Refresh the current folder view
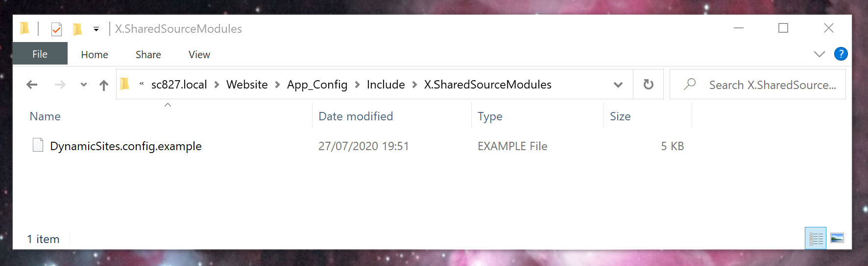This screenshot has width=868, height=266. (x=648, y=85)
